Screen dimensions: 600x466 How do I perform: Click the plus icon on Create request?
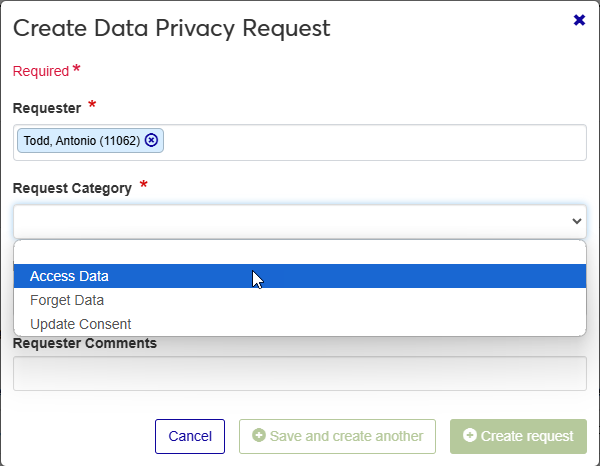click(x=469, y=436)
